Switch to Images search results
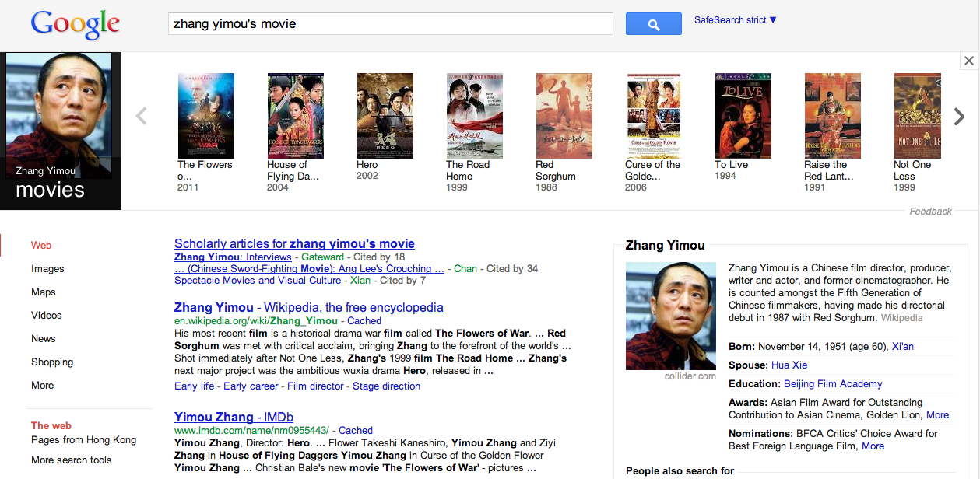This screenshot has width=980, height=479. tap(47, 268)
